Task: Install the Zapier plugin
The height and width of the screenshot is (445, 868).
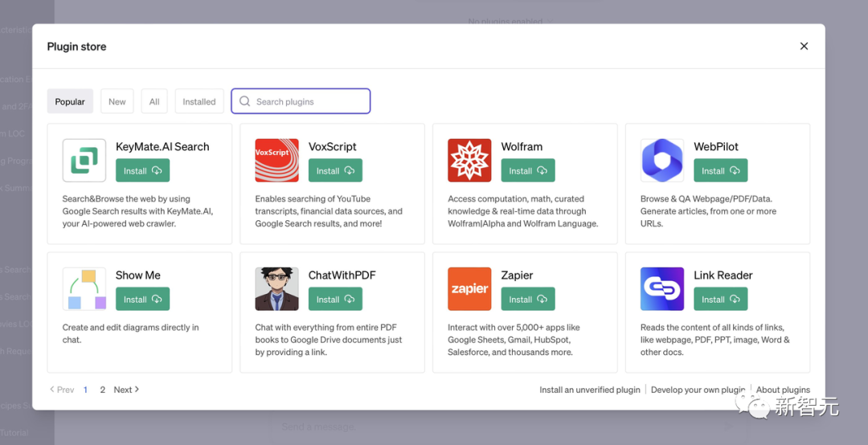Action: [x=528, y=299]
